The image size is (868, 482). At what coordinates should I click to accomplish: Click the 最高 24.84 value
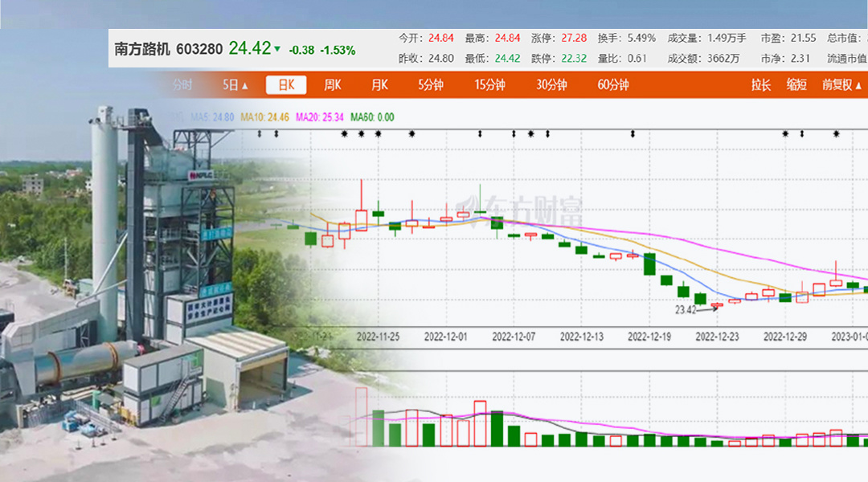click(507, 39)
